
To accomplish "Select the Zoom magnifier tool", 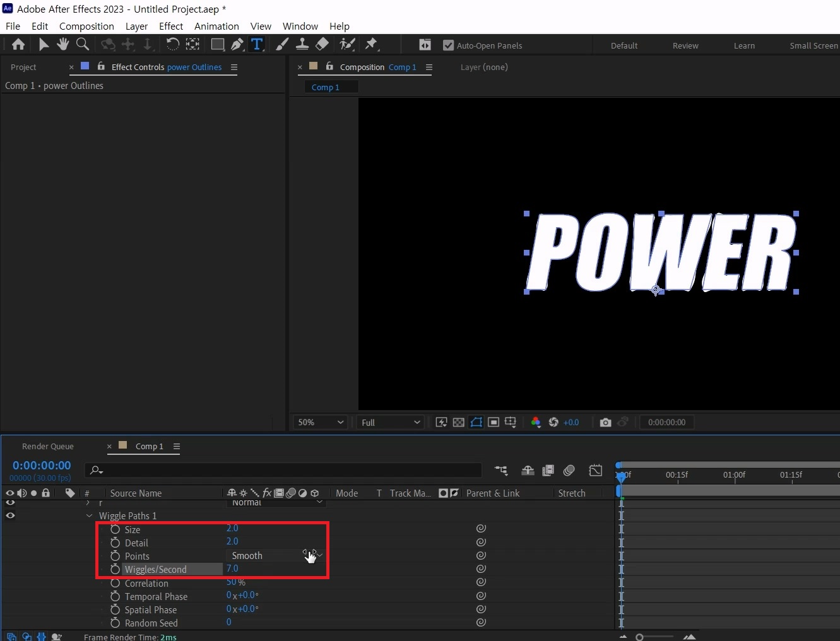I will (82, 45).
